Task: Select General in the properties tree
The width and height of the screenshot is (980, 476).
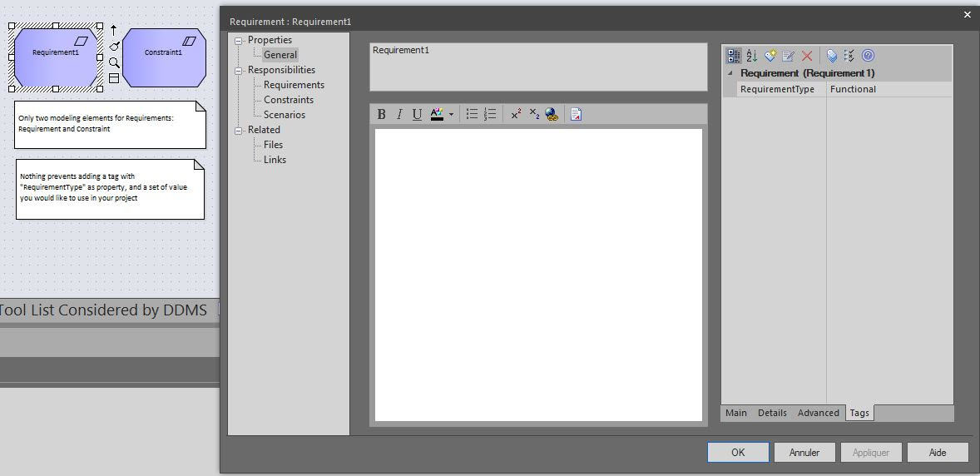Action: [x=280, y=54]
